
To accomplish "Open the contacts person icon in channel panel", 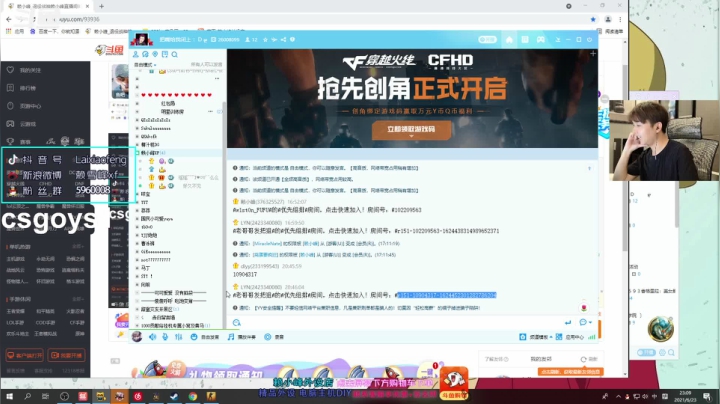I will tap(136, 54).
